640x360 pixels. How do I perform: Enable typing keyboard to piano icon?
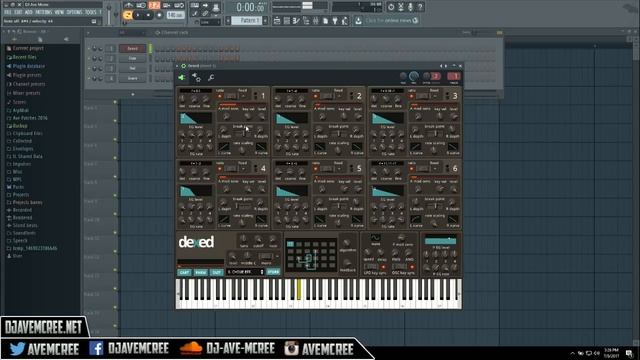[195, 6]
